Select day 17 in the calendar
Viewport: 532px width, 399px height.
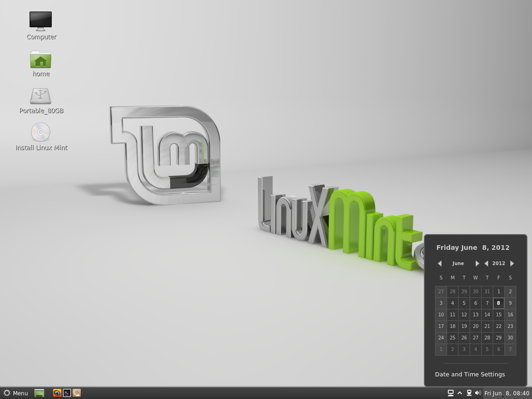(x=441, y=326)
